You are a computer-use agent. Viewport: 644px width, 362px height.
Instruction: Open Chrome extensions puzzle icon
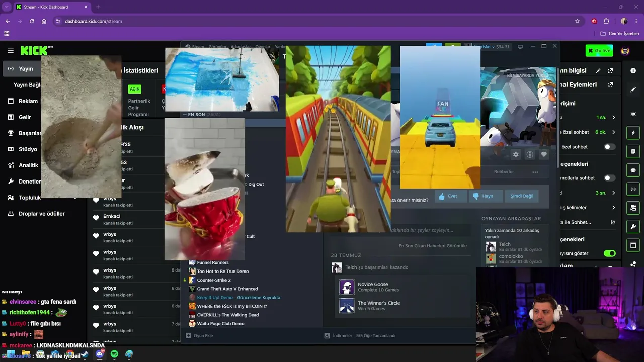pos(606,21)
